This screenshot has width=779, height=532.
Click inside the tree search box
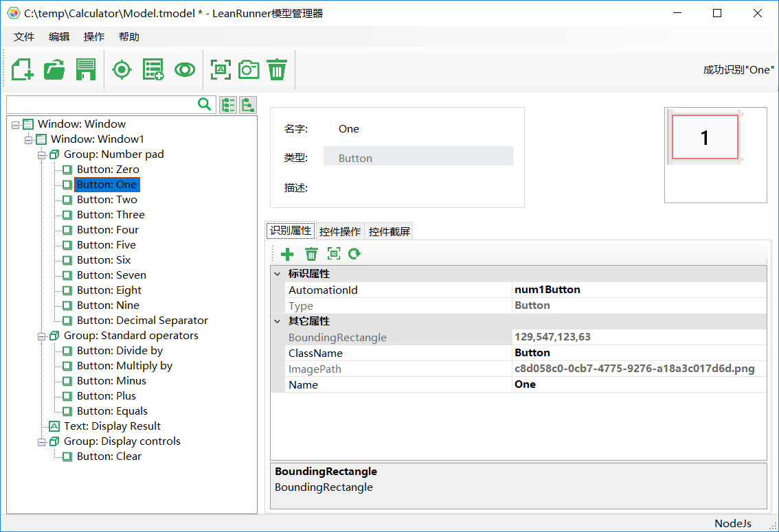coord(103,104)
